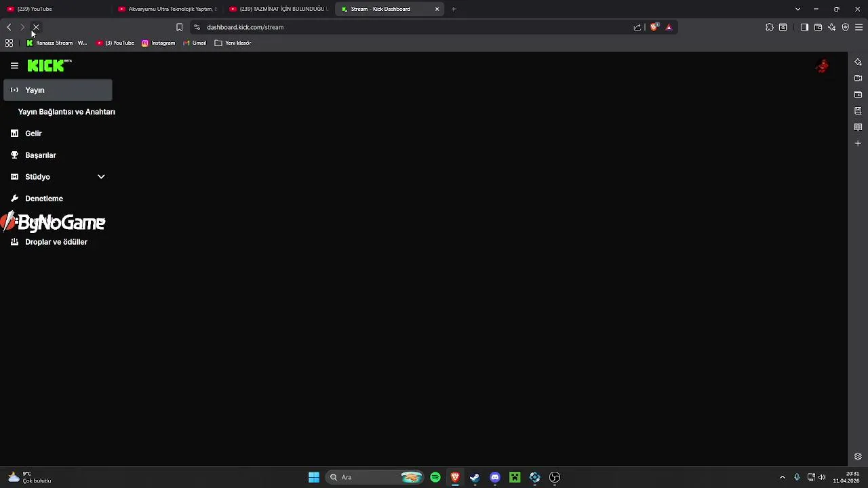Open Yayın Bağlantısı ve Anahtarı page
The height and width of the screenshot is (488, 868).
click(66, 112)
